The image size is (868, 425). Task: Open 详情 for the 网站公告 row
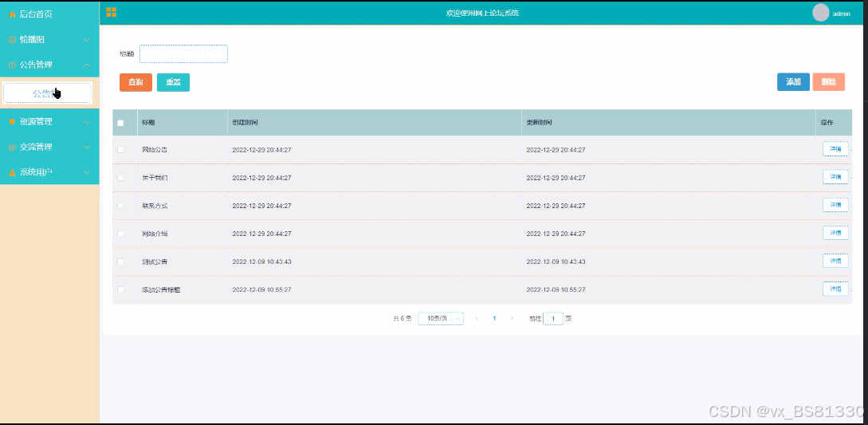(x=835, y=149)
